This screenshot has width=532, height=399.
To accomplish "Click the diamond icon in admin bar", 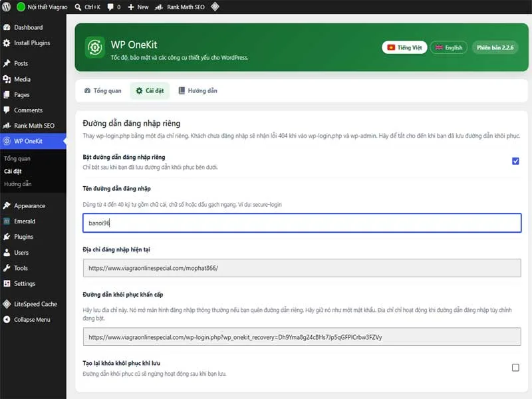I will tap(215, 7).
